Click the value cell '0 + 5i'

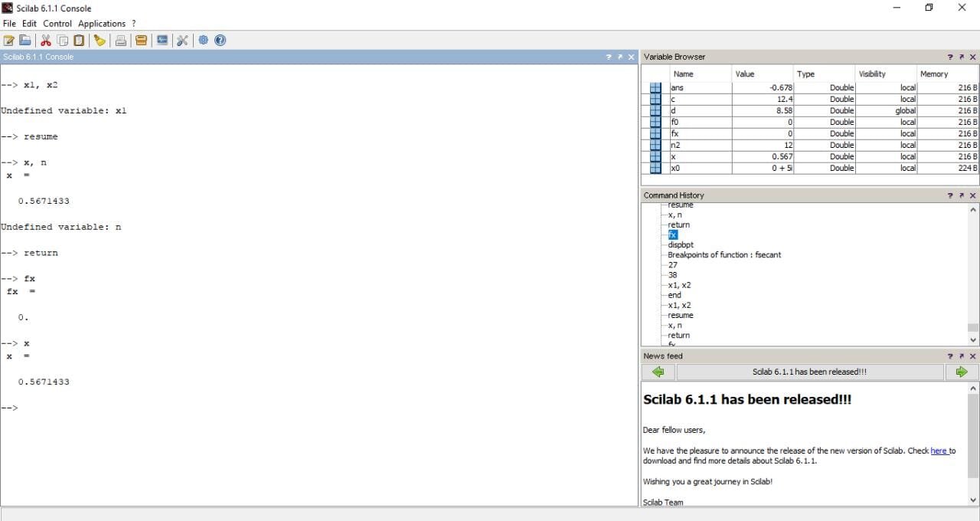(763, 168)
